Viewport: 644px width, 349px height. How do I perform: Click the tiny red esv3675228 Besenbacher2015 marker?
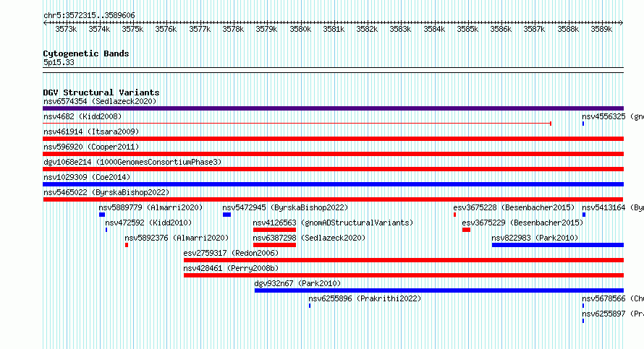point(454,215)
